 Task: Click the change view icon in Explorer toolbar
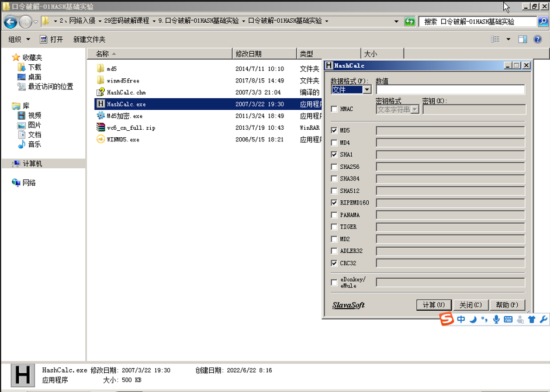tap(495, 39)
